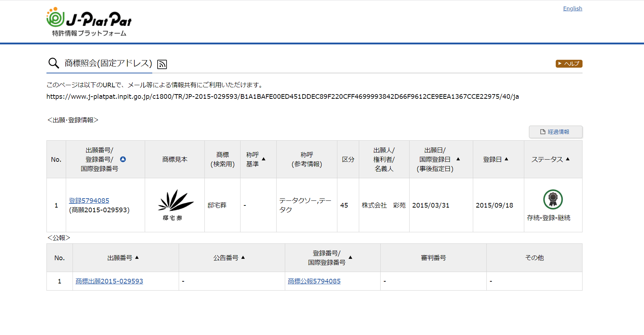Sort by 称呼基準 column arrow
This screenshot has width=644, height=335.
[264, 159]
